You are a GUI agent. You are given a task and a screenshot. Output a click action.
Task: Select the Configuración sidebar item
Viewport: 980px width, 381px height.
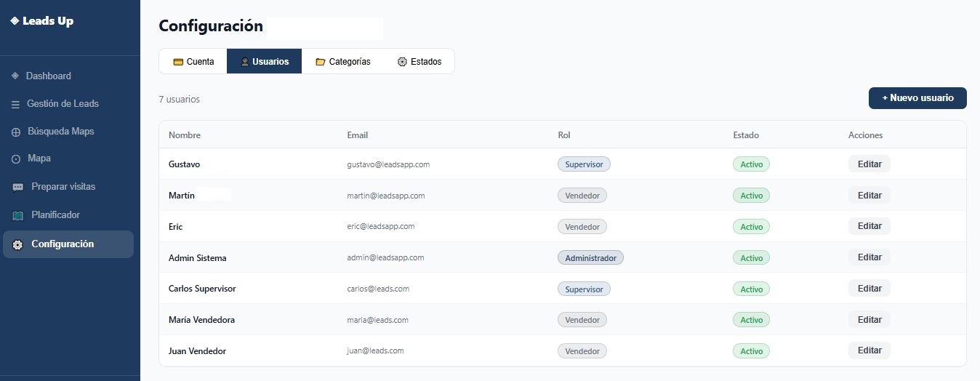pyautogui.click(x=68, y=244)
